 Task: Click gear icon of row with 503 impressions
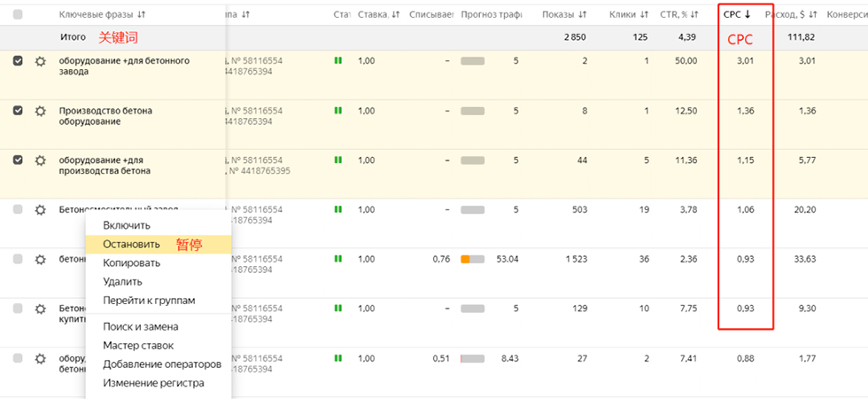coord(40,210)
